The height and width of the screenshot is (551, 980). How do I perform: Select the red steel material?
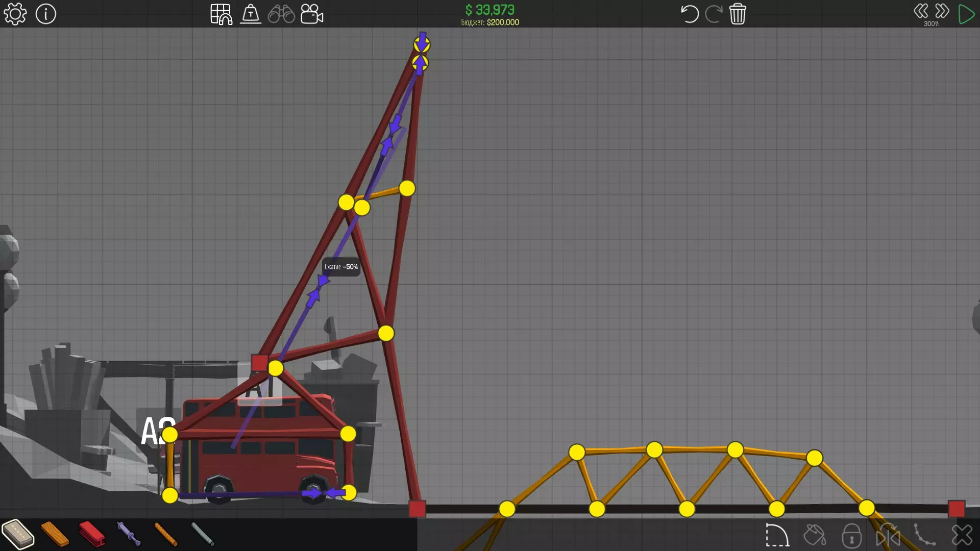click(92, 534)
